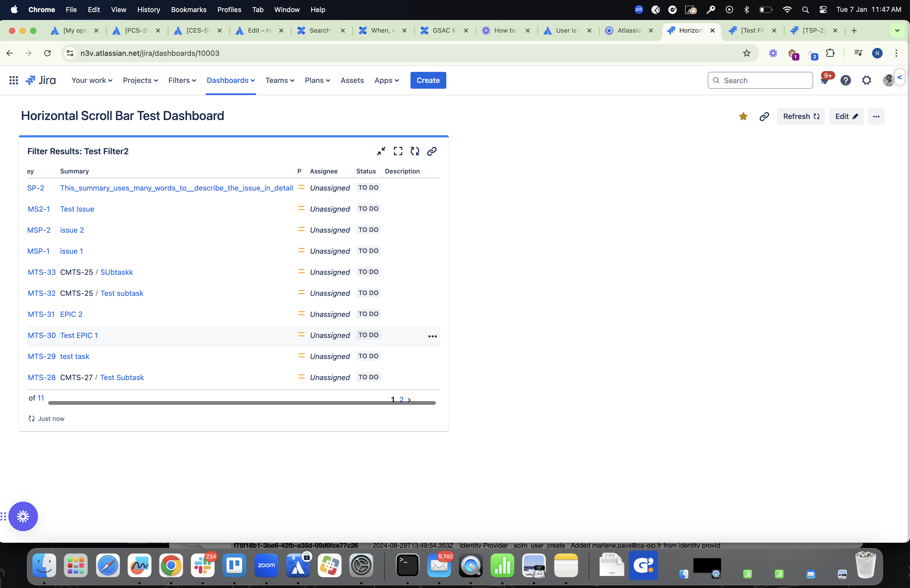The width and height of the screenshot is (910, 588).
Task: Refresh the Filter Results gadget
Action: [x=415, y=151]
